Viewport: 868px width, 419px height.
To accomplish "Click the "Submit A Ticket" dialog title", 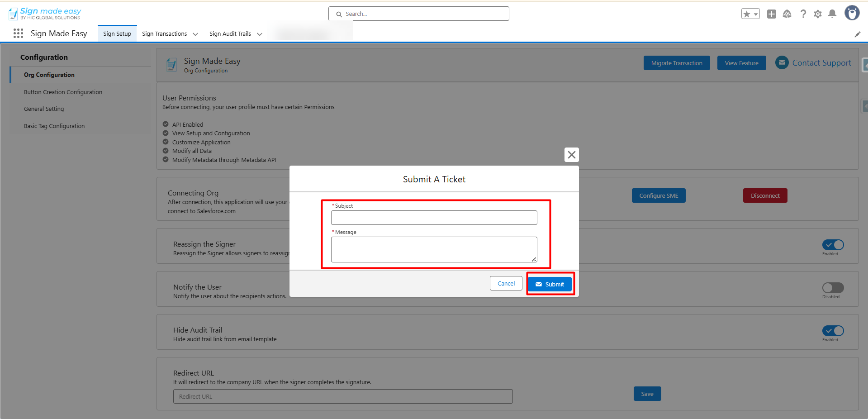I will point(434,179).
